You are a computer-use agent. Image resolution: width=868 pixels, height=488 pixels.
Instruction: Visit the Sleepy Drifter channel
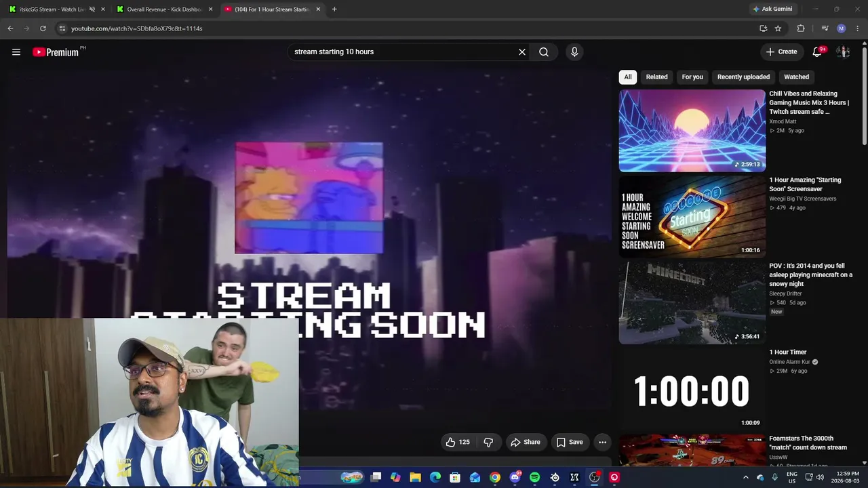coord(785,293)
